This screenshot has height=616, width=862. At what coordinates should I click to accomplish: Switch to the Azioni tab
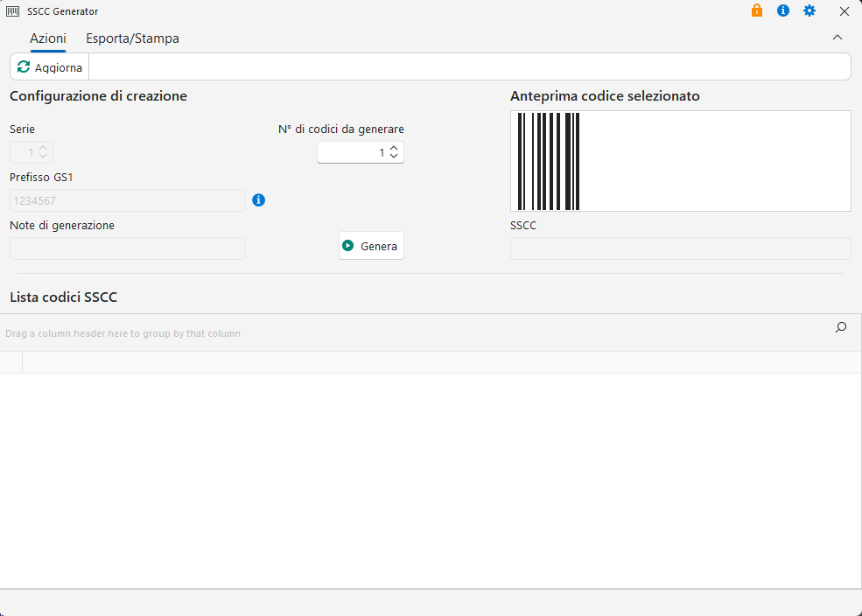click(48, 38)
